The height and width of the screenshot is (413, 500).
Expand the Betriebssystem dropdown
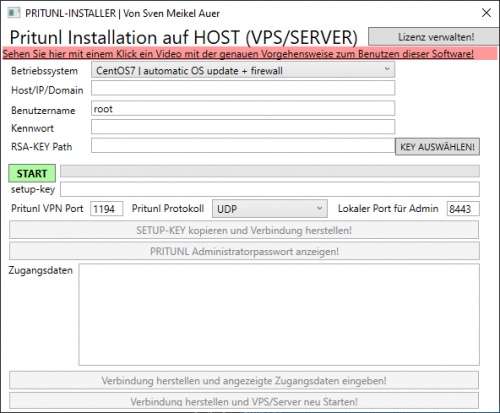coord(243,70)
